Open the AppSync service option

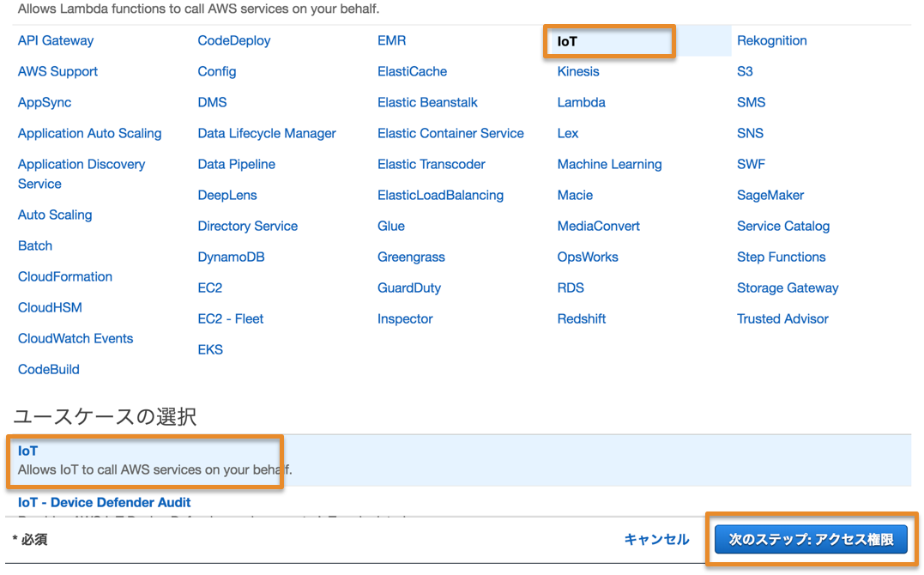(x=45, y=103)
